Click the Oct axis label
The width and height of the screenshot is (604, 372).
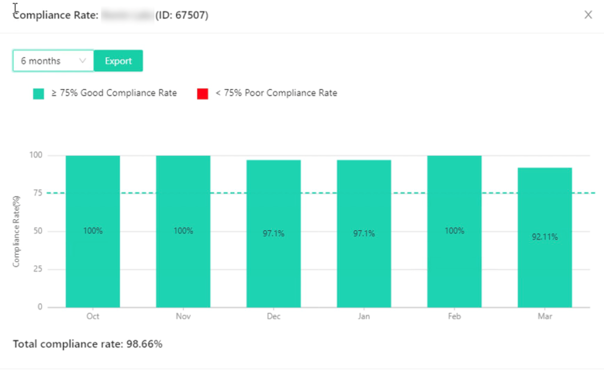(x=93, y=317)
